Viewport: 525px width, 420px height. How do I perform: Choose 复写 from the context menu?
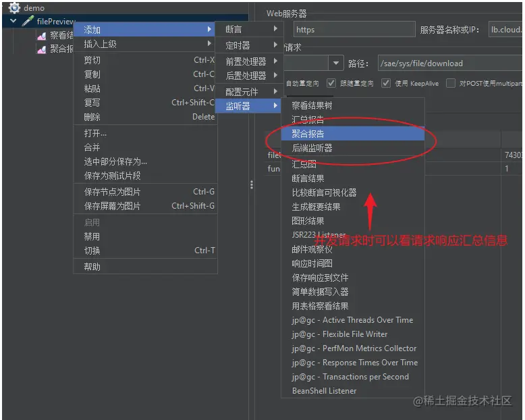pyautogui.click(x=145, y=103)
